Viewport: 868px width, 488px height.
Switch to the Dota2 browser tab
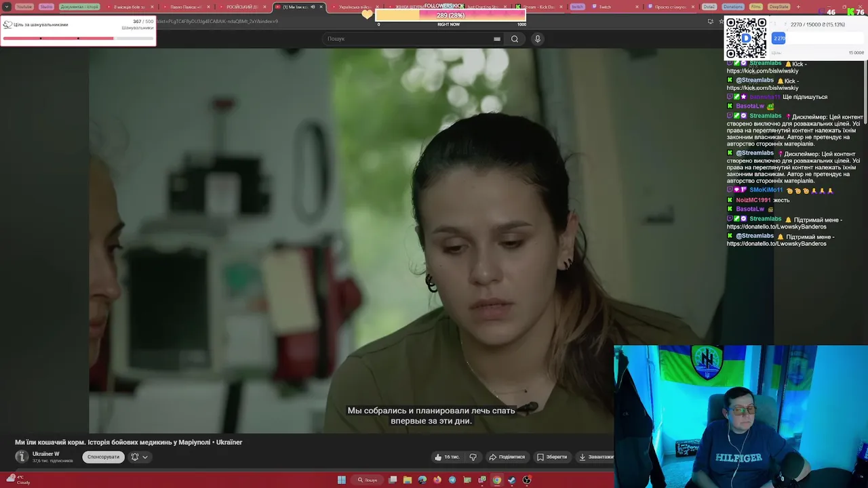point(709,7)
